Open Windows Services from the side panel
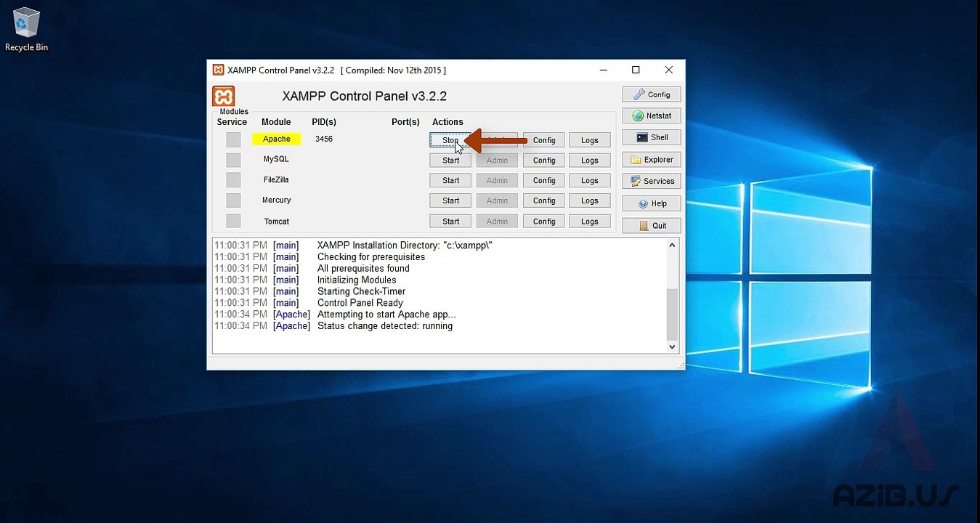Viewport: 980px width, 523px height. click(652, 182)
